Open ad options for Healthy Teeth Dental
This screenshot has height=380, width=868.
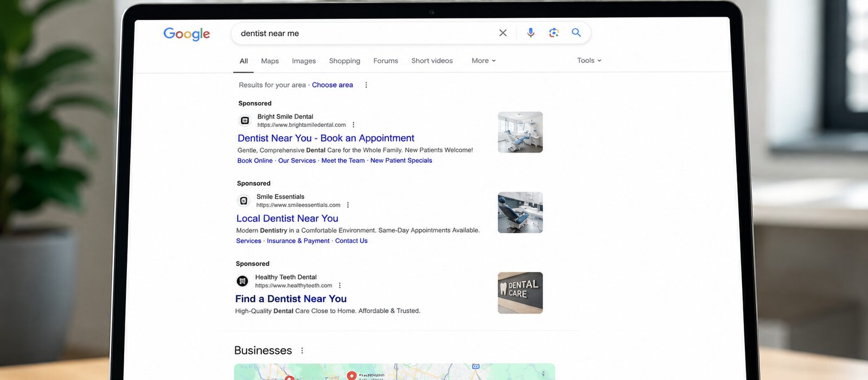pyautogui.click(x=340, y=286)
